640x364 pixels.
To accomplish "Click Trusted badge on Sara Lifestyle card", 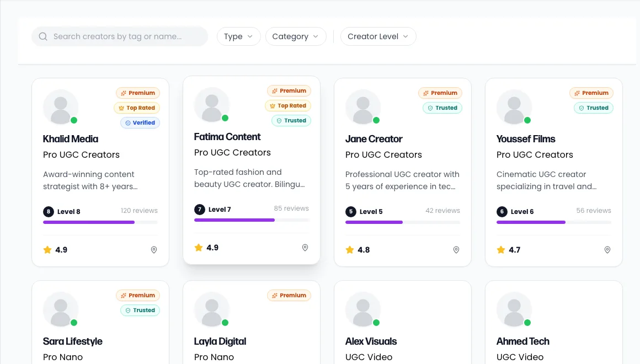I will click(x=140, y=310).
